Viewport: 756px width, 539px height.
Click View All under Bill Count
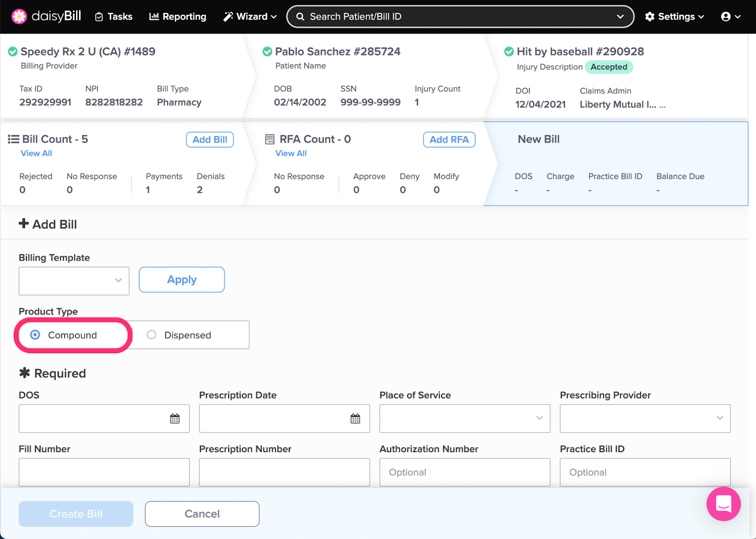tap(36, 153)
